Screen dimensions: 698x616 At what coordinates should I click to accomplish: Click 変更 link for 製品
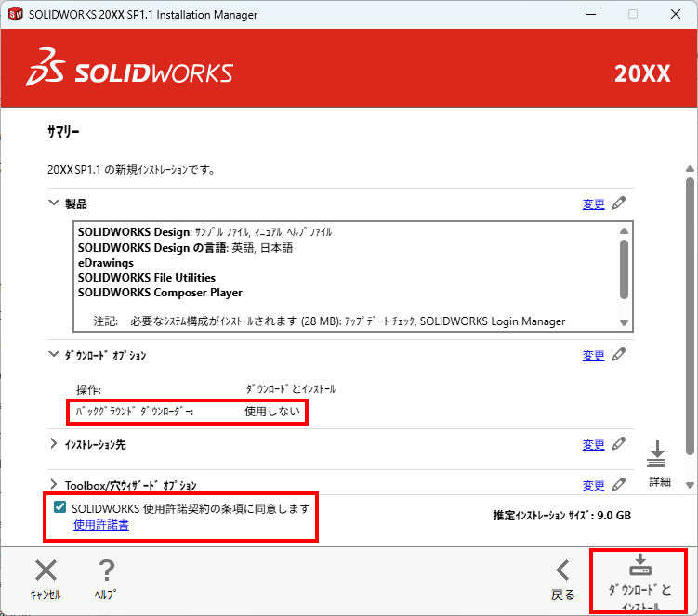(x=593, y=204)
